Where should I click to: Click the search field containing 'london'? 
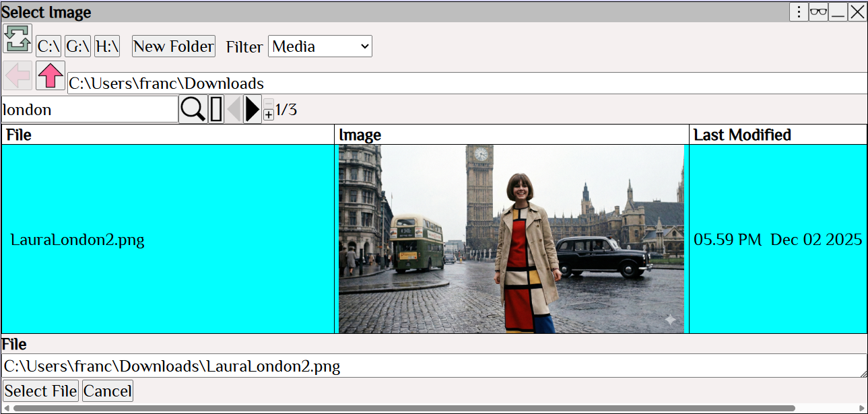click(x=90, y=110)
